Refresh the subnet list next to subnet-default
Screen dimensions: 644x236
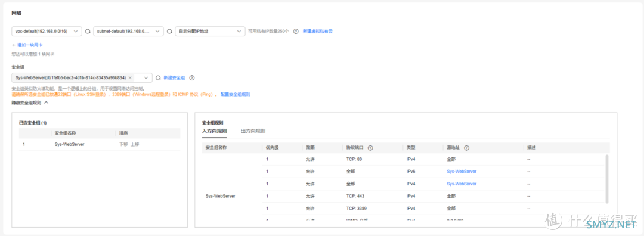tap(169, 31)
